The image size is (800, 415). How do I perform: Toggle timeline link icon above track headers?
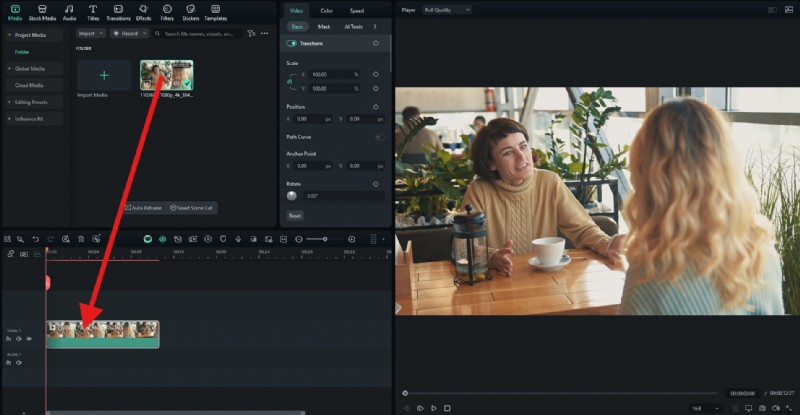10,254
